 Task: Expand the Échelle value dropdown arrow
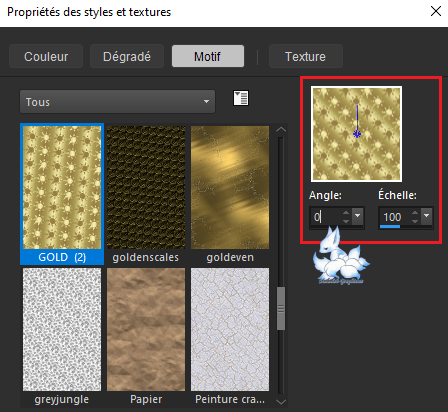427,216
